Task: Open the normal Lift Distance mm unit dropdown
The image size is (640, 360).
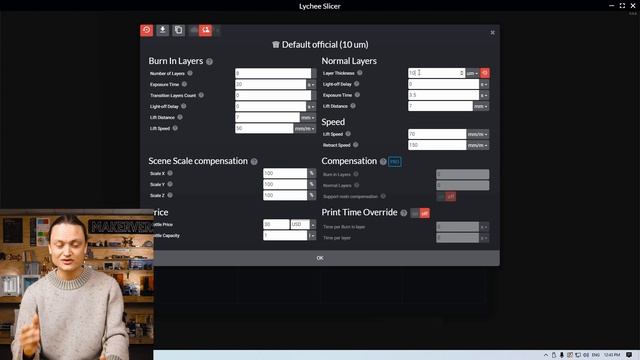Action: [x=481, y=106]
